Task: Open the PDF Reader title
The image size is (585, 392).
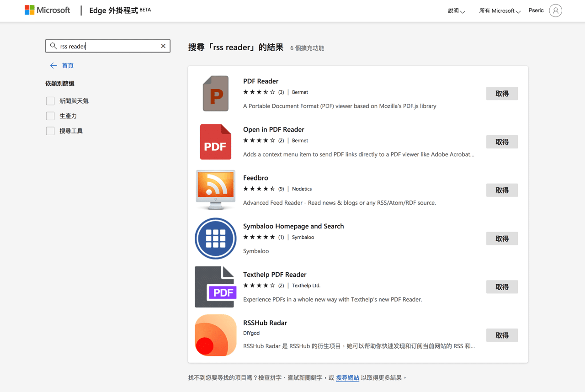Action: (x=261, y=81)
